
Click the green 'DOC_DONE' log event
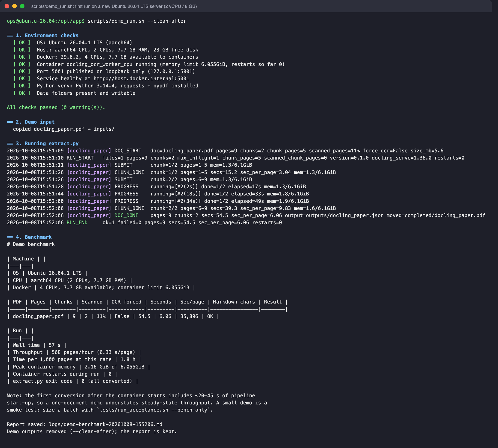tap(126, 215)
